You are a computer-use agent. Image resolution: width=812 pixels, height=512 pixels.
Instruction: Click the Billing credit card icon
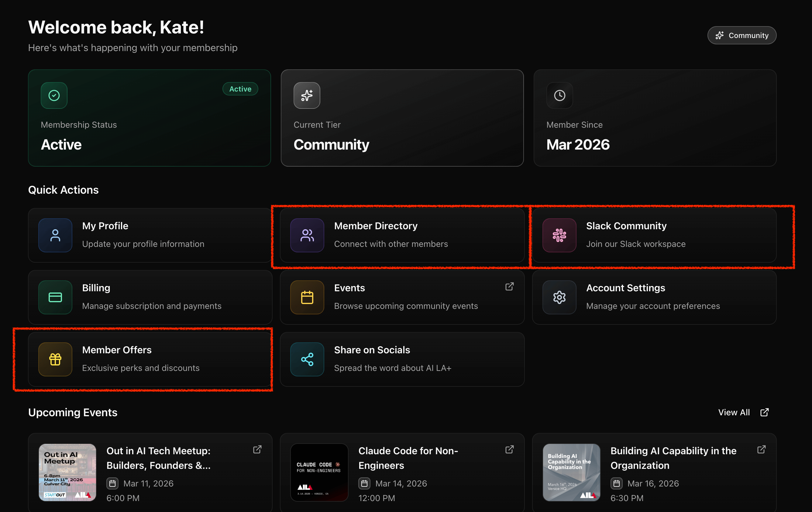click(55, 297)
